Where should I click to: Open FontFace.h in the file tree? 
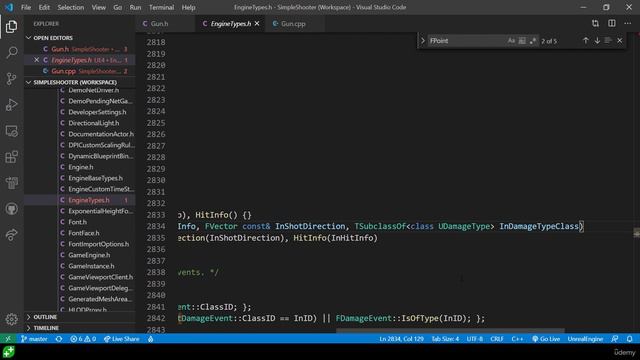point(84,233)
